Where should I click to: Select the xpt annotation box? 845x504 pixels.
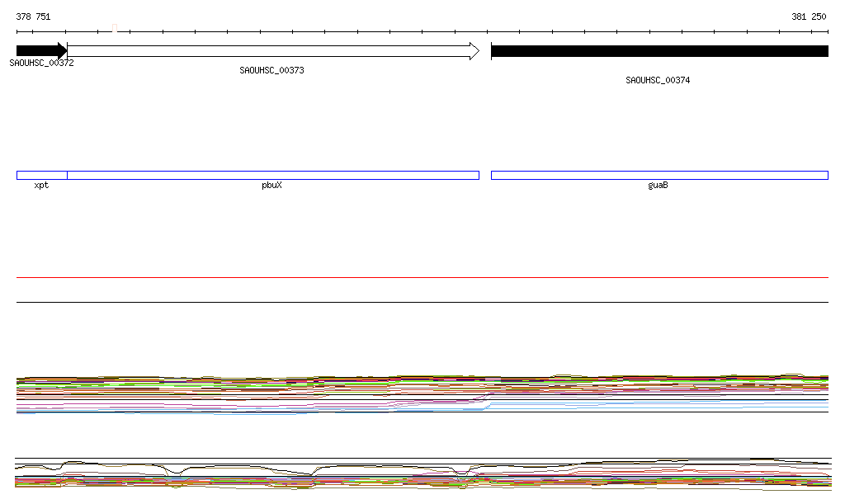pyautogui.click(x=41, y=175)
